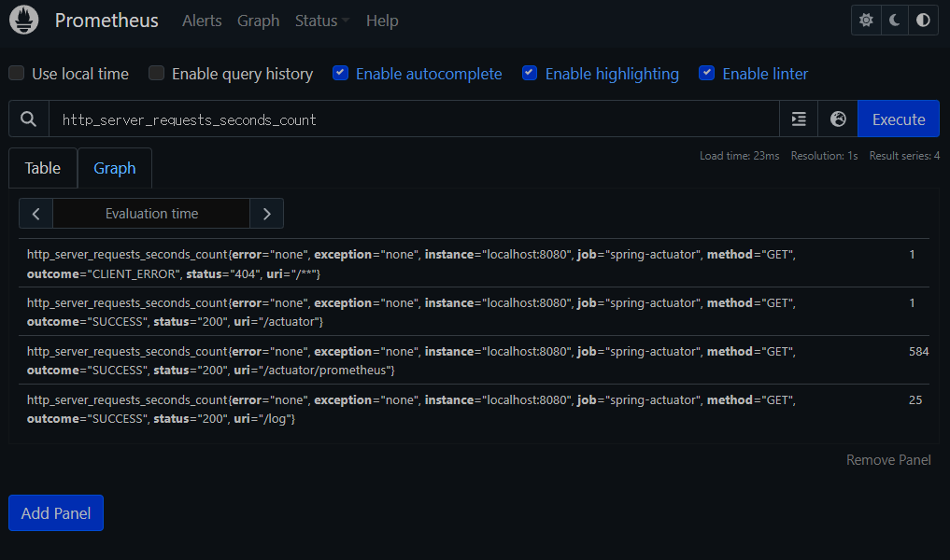Select browser-preferred theme half-circle icon
The width and height of the screenshot is (950, 560).
click(x=923, y=20)
